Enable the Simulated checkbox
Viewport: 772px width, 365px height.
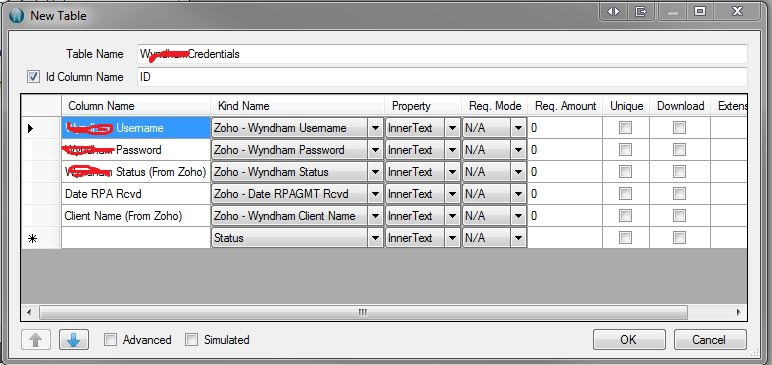pyautogui.click(x=192, y=340)
